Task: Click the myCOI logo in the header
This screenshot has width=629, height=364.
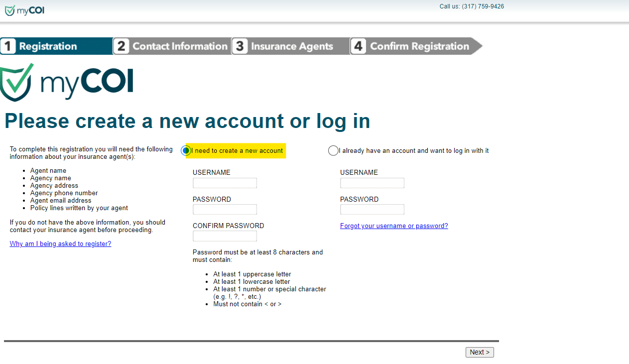Action: pyautogui.click(x=24, y=10)
